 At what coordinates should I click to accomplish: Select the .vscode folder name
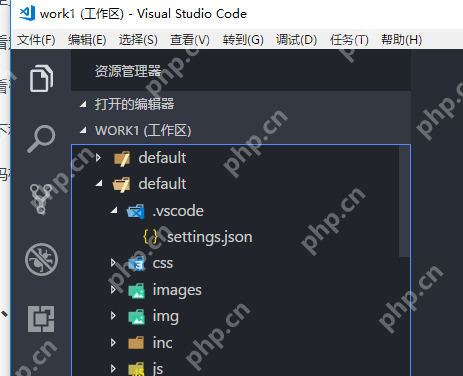point(178,211)
